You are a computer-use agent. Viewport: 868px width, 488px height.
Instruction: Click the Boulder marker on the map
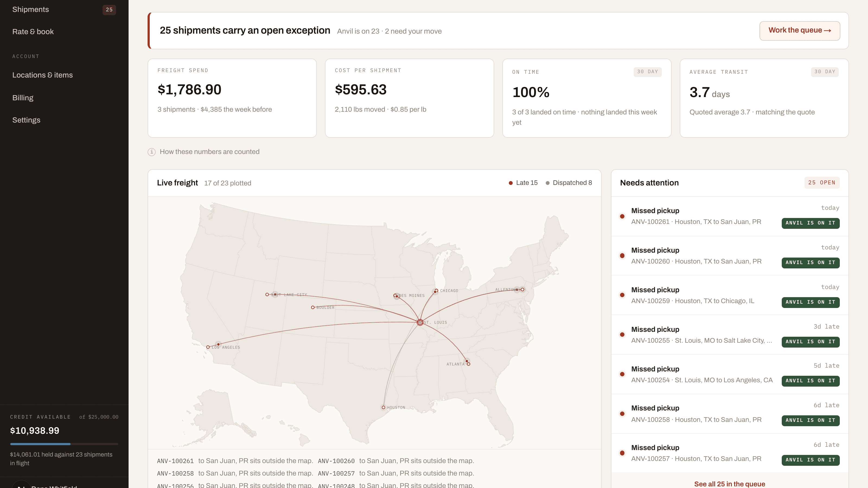[313, 307]
